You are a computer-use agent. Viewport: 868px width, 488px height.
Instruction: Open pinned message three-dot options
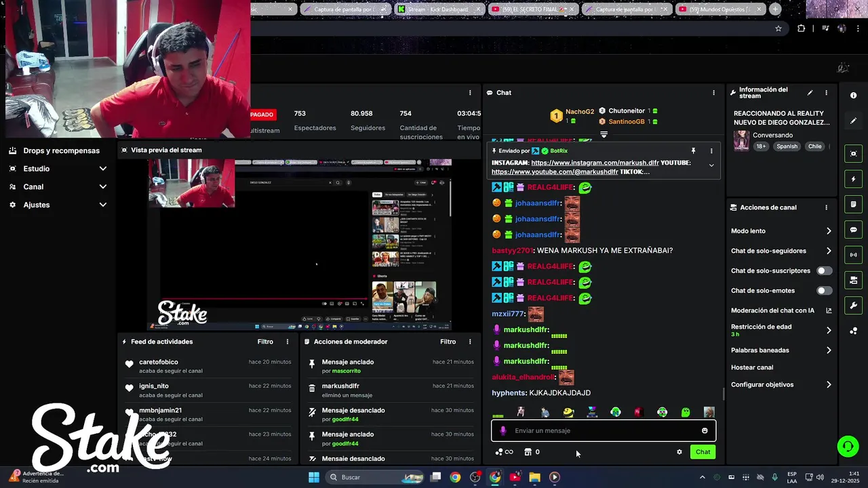tap(711, 151)
